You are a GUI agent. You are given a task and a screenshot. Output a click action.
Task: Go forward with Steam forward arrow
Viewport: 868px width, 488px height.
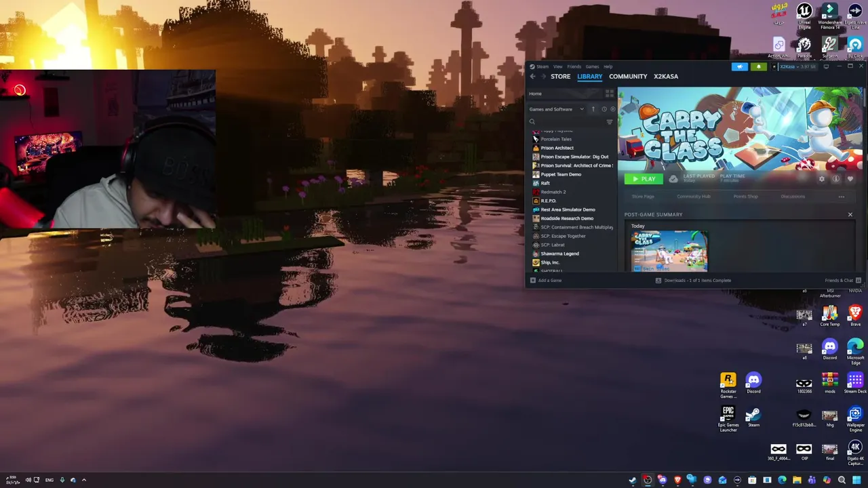pyautogui.click(x=542, y=77)
